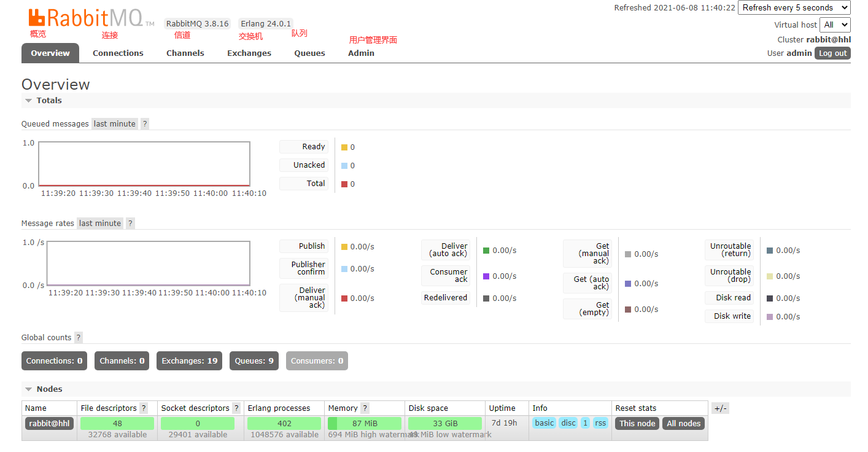Click the RabbitMQ 3.8.16 version label

coord(197,24)
